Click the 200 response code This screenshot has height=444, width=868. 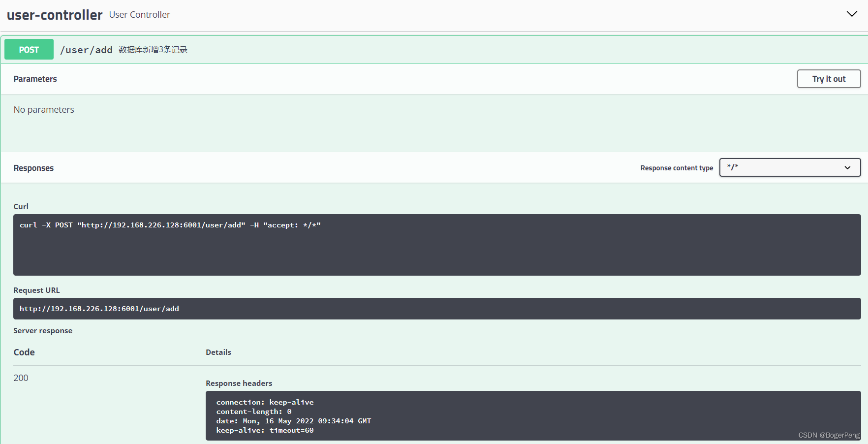[x=21, y=378]
